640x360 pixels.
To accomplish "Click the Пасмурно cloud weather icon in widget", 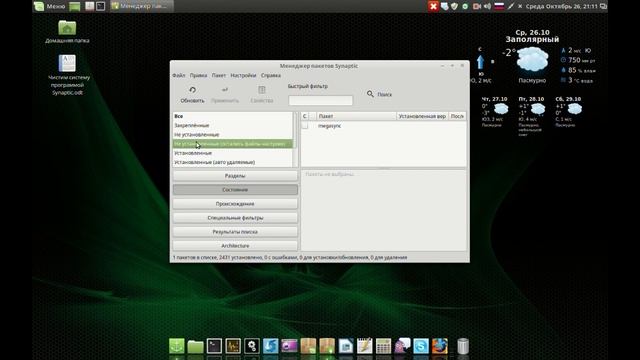I will (x=532, y=60).
